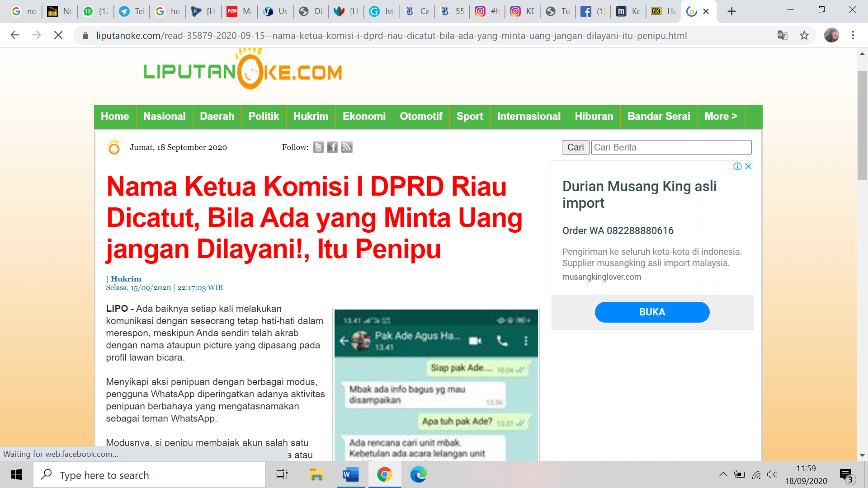
Task: Click the Hukrim category link under headline
Action: click(x=126, y=279)
